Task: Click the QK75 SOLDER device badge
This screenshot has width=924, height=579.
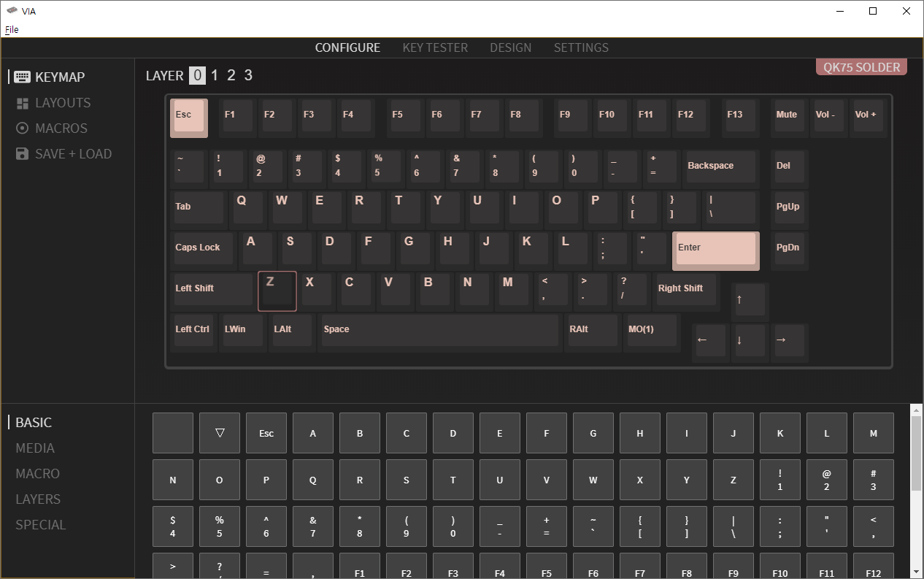Action: point(861,67)
